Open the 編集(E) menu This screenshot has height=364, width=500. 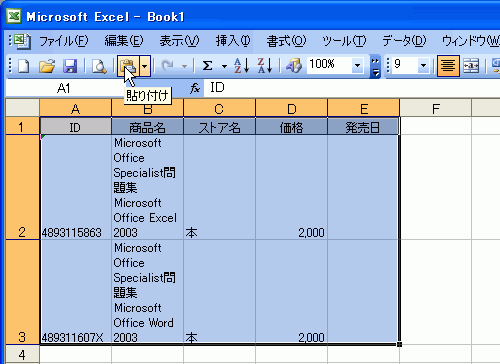[x=124, y=41]
